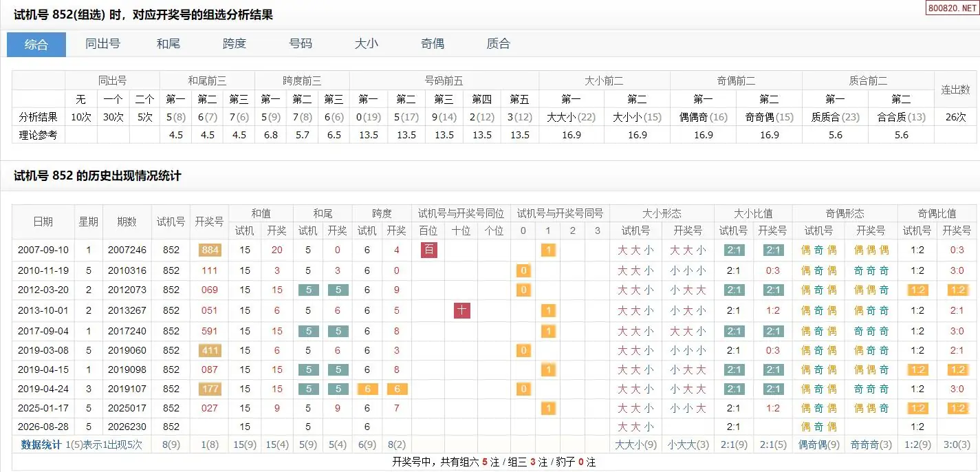The height and width of the screenshot is (472, 980).
Task: Click the 小大大(3) statistic cell
Action: 688,444
